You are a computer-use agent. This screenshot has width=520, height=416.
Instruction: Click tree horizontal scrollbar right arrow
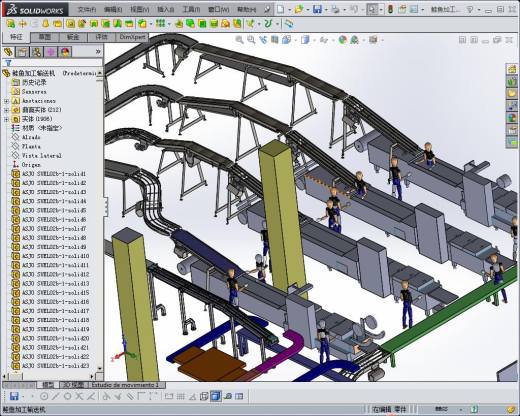coord(93,376)
